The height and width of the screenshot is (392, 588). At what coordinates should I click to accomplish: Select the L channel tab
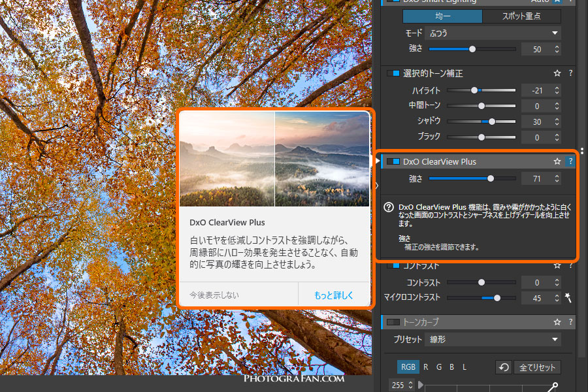pos(465,367)
